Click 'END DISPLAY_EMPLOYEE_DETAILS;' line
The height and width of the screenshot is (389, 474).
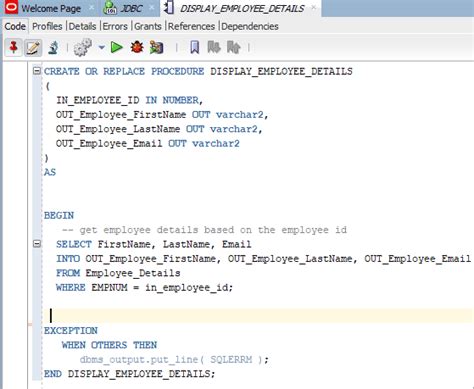pyautogui.click(x=130, y=374)
